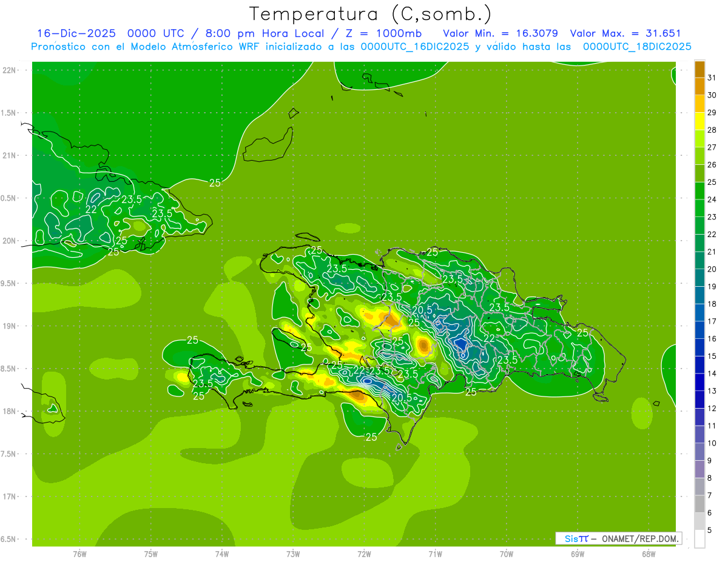Pick the legend swatch between 30 and 31
Image resolution: width=728 pixels, height=562 pixels.
point(699,87)
